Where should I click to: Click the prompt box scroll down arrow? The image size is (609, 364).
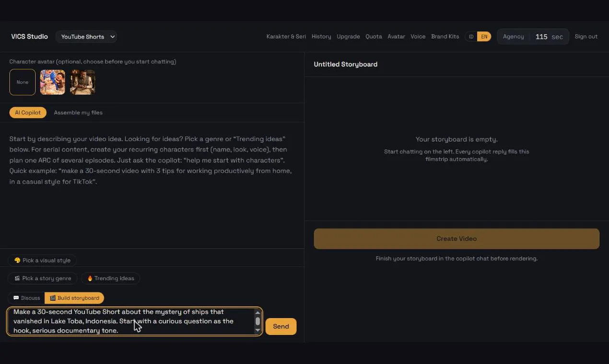(x=258, y=330)
